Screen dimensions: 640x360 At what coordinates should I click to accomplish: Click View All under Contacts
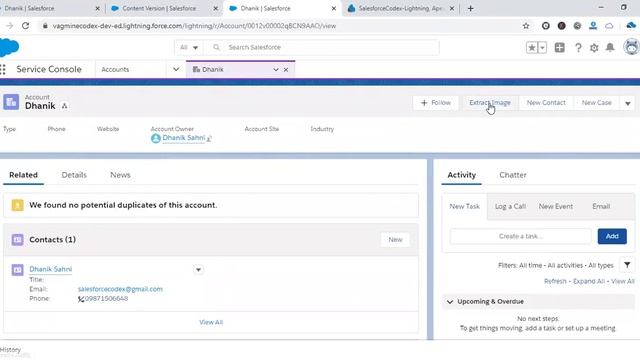[211, 322]
